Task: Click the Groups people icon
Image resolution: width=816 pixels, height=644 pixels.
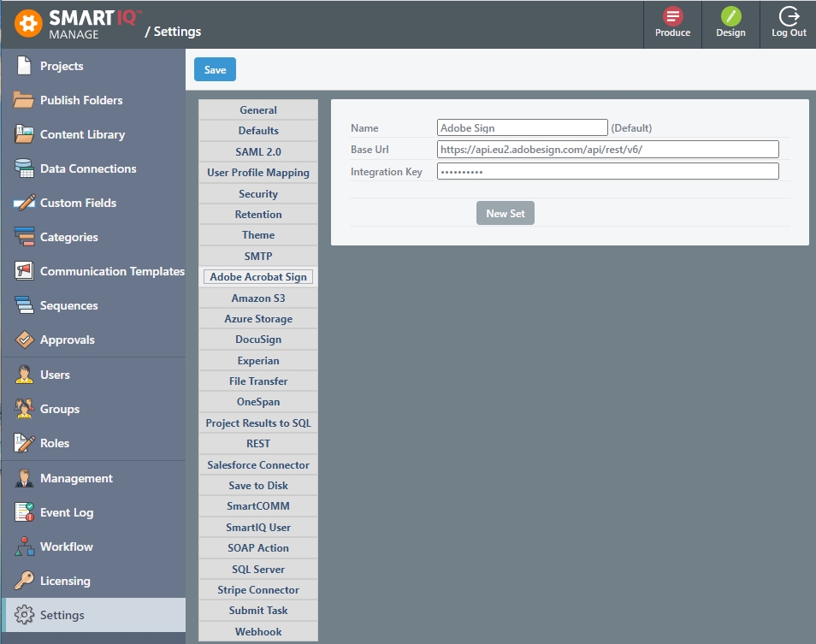Action: [24, 408]
